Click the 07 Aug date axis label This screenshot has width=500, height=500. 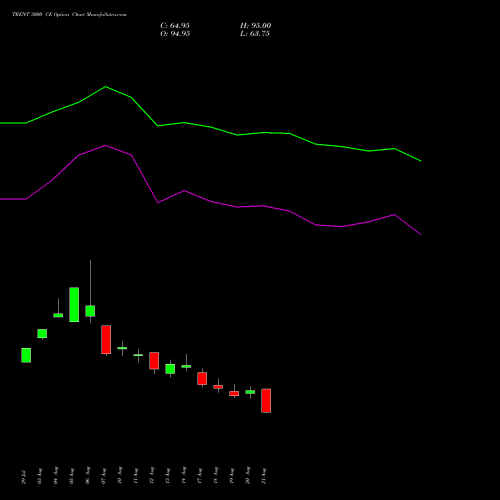[x=103, y=476]
